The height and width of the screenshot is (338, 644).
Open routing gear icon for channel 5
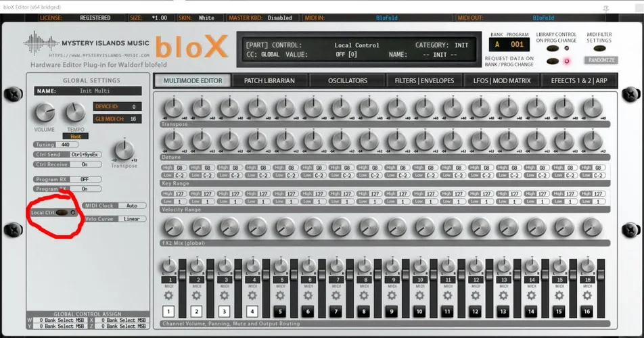coord(280,295)
